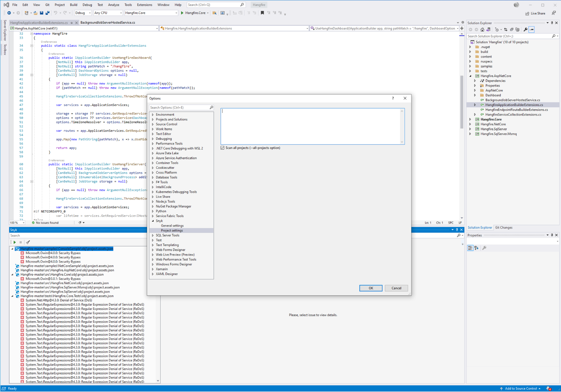Select General settings under Snyk

click(172, 226)
